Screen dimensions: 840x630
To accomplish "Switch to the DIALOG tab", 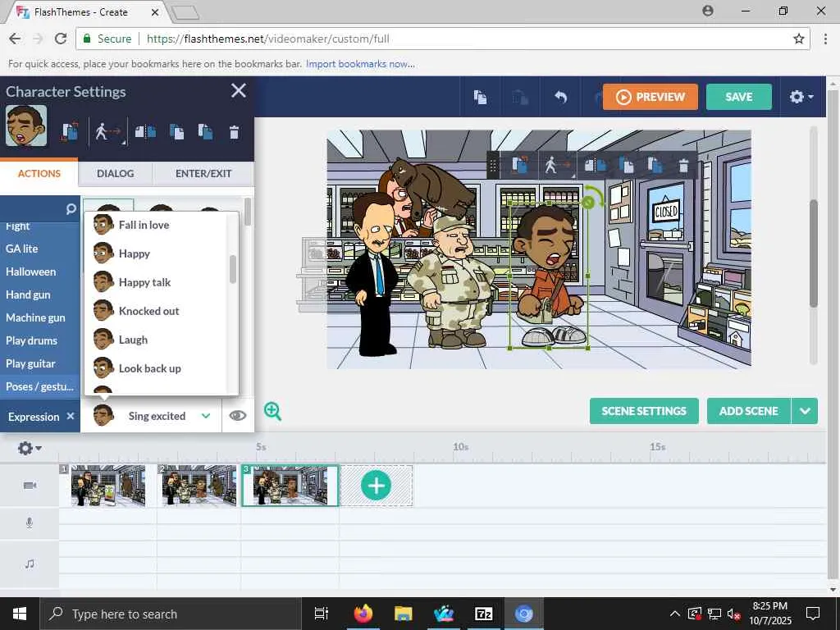I will coord(115,174).
